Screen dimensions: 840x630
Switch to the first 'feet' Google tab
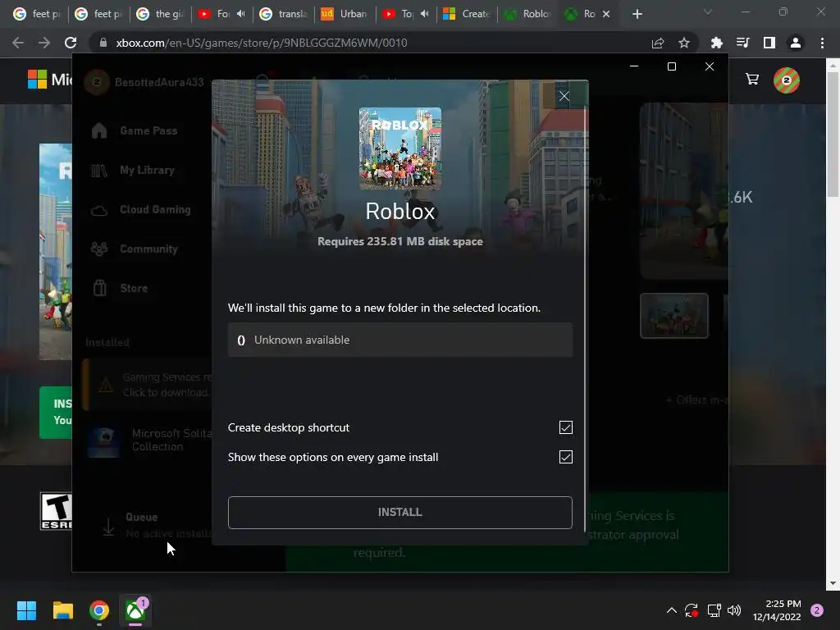36,14
